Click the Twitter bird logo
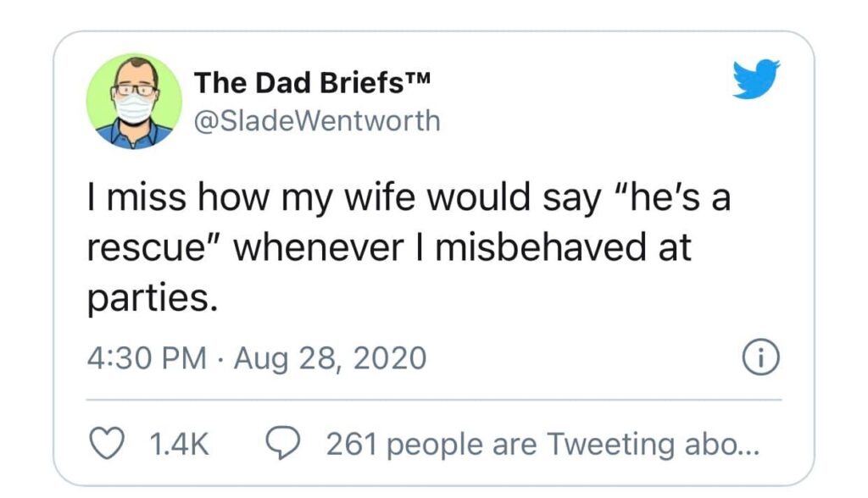 pyautogui.click(x=755, y=80)
